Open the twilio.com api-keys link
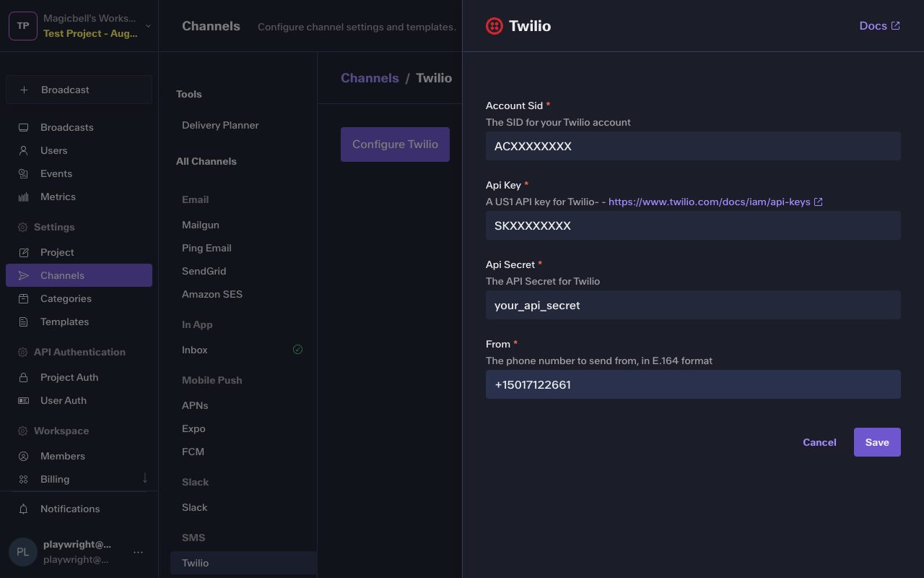Viewport: 924px width, 578px height. pyautogui.click(x=715, y=202)
